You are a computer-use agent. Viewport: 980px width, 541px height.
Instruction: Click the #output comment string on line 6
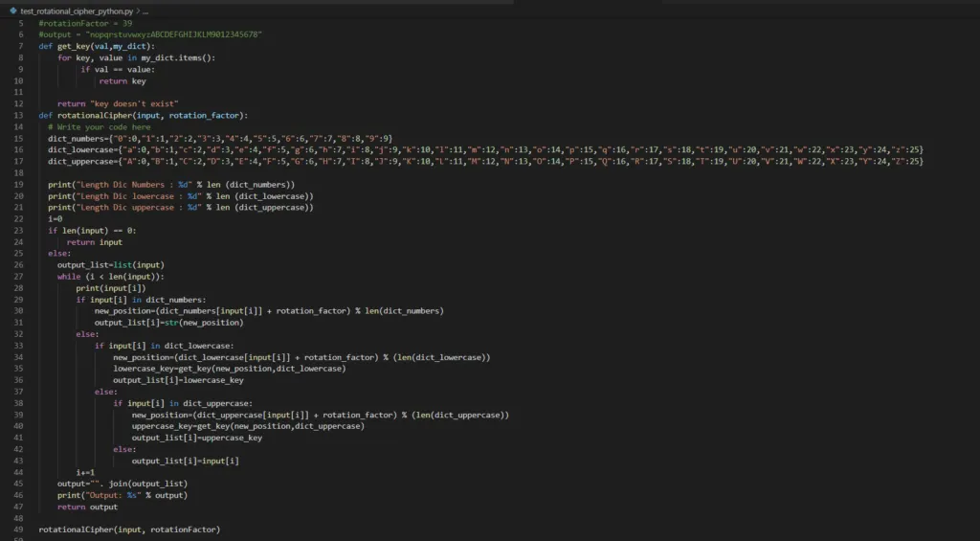tap(150, 34)
